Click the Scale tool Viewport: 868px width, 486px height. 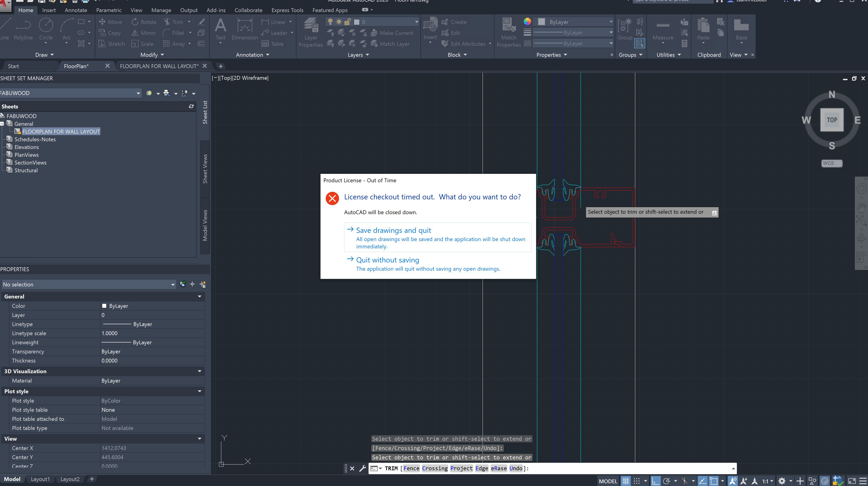tap(143, 44)
